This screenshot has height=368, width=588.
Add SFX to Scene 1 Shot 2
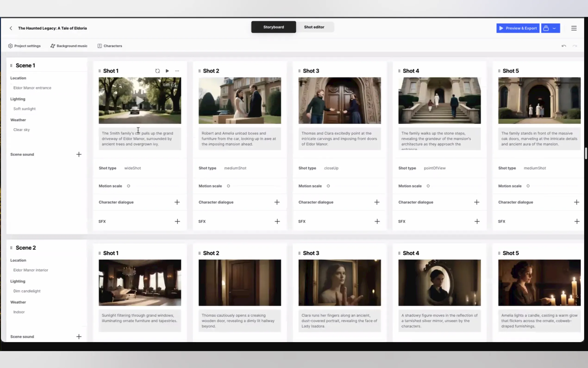[x=277, y=221]
